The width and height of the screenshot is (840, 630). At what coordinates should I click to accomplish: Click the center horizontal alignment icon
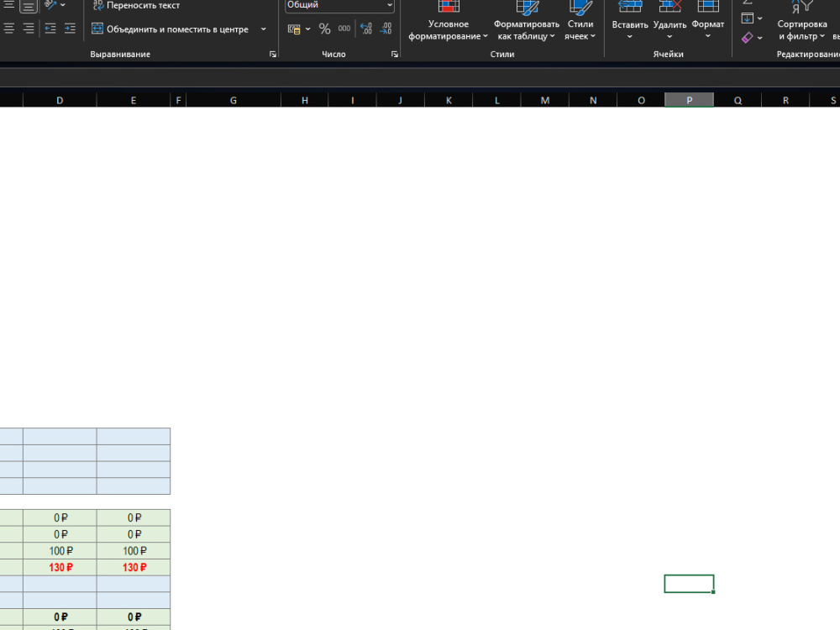click(x=8, y=29)
